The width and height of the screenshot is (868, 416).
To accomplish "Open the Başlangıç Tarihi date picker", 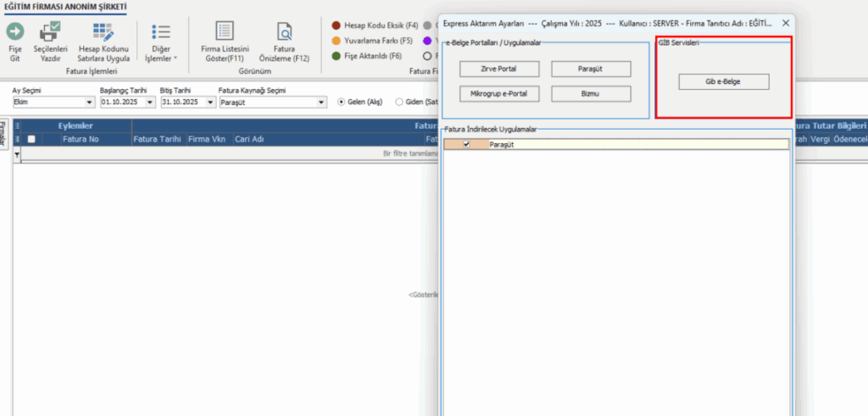I will [x=150, y=103].
